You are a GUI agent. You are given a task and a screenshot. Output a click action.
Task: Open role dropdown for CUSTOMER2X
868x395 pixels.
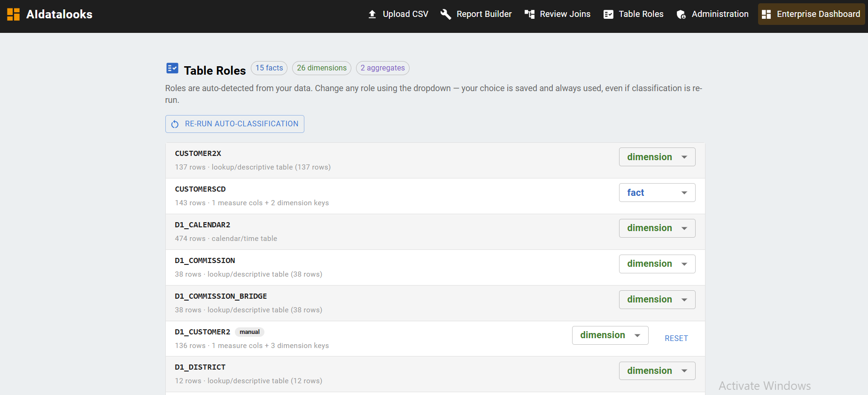tap(657, 157)
